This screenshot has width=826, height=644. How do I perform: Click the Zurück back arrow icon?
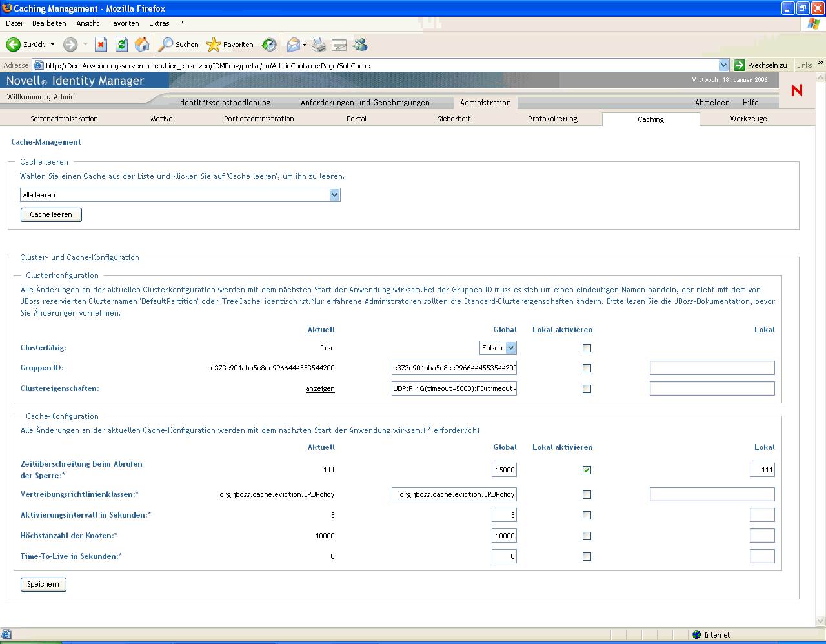[13, 45]
